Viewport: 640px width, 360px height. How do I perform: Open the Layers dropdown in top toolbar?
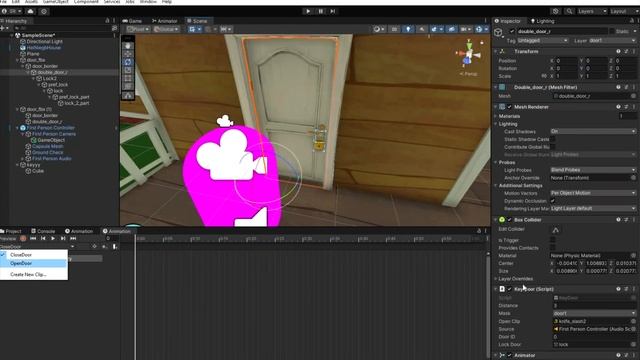[x=592, y=11]
